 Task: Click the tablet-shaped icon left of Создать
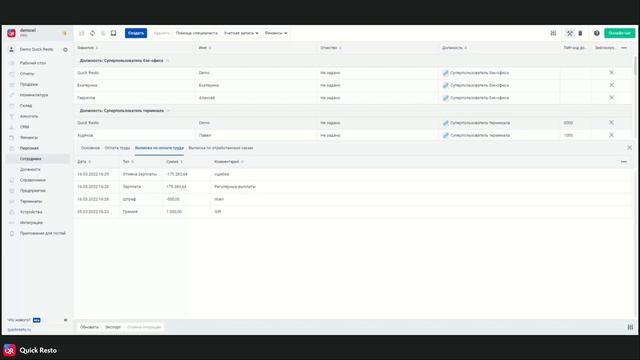113,33
